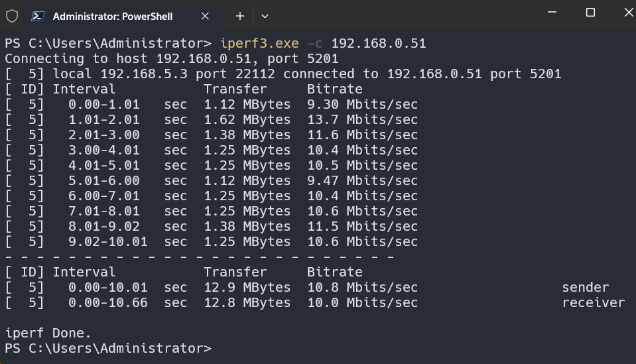Click the 9.30 Mbits/sec bitrate value

pyautogui.click(x=362, y=104)
